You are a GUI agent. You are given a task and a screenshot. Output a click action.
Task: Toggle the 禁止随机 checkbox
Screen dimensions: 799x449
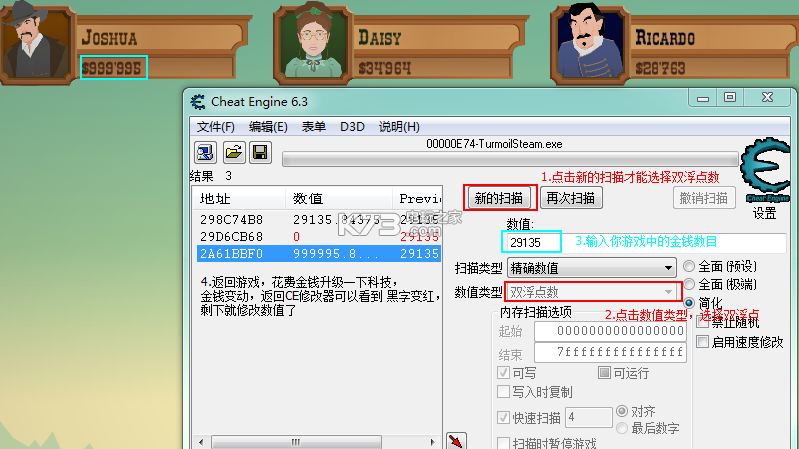pos(702,321)
